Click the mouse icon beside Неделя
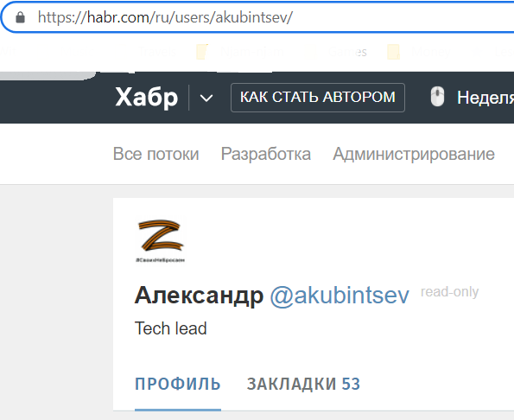514x420 pixels. tap(437, 97)
